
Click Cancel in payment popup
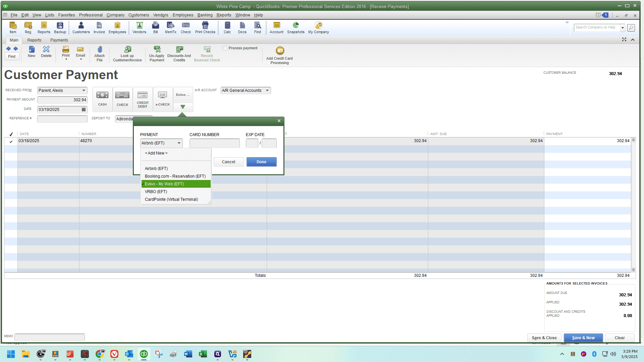229,162
